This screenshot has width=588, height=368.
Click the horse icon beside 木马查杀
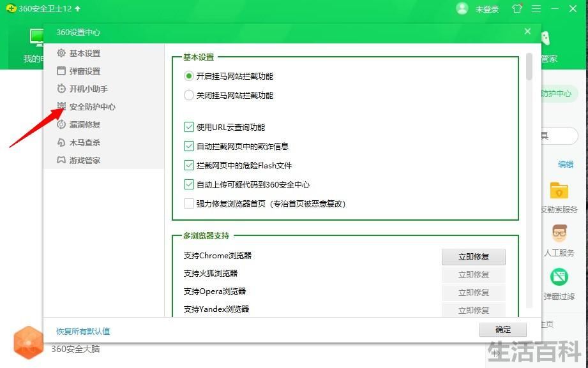(x=61, y=142)
